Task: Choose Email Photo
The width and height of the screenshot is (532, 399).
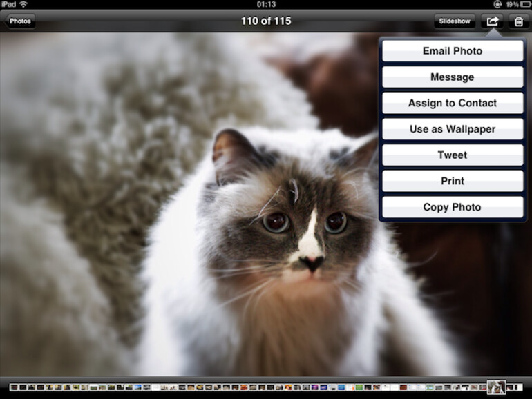Action: (453, 51)
